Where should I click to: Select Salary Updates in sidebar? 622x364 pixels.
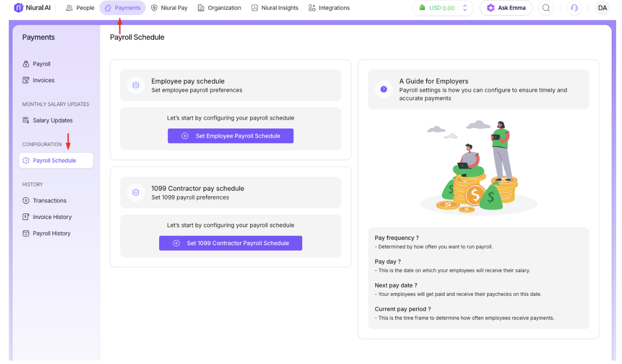click(53, 121)
